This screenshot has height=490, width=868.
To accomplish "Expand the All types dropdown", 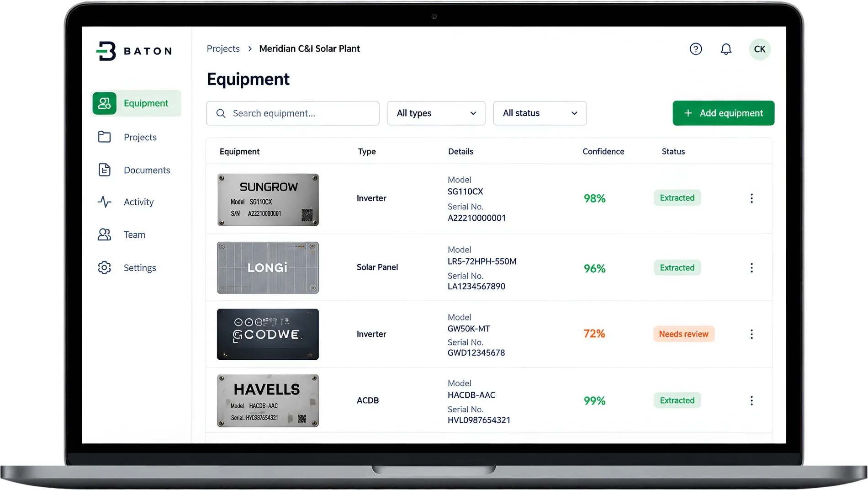I will click(x=436, y=113).
